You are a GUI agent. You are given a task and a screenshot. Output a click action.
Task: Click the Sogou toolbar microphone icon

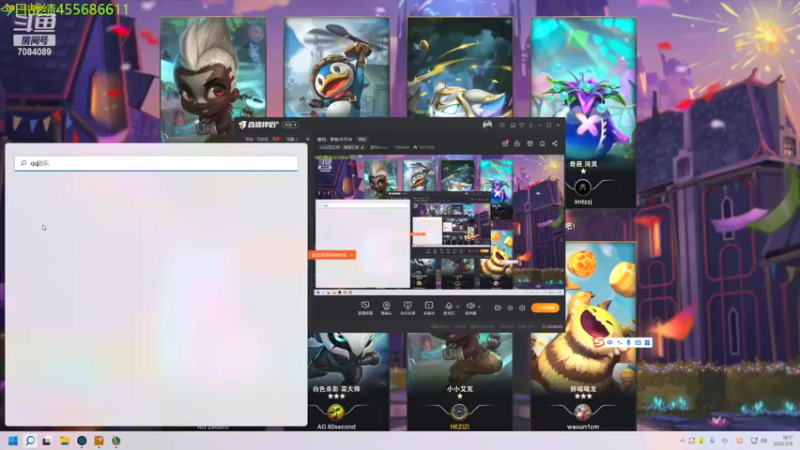(629, 343)
